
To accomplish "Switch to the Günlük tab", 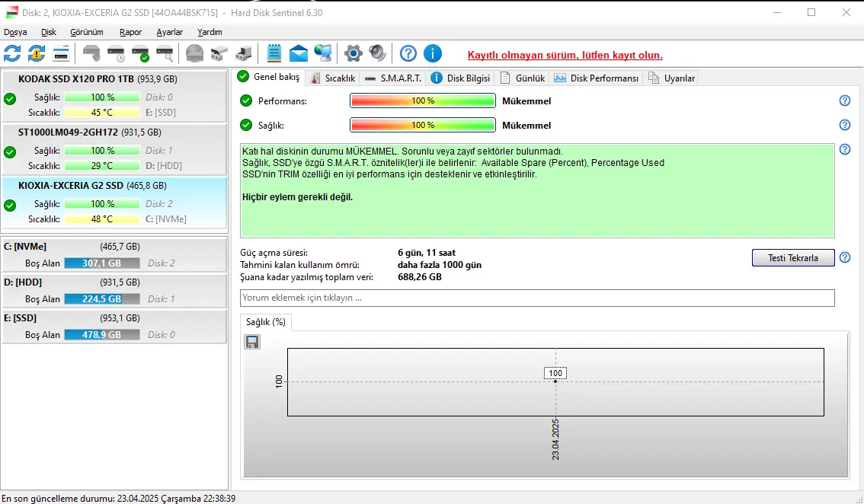I will [x=523, y=78].
